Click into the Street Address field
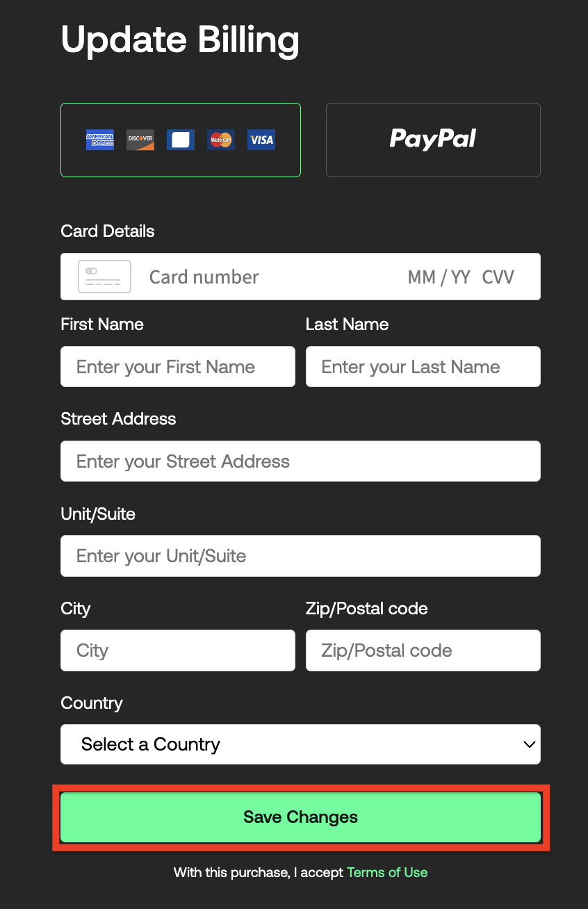 click(300, 461)
